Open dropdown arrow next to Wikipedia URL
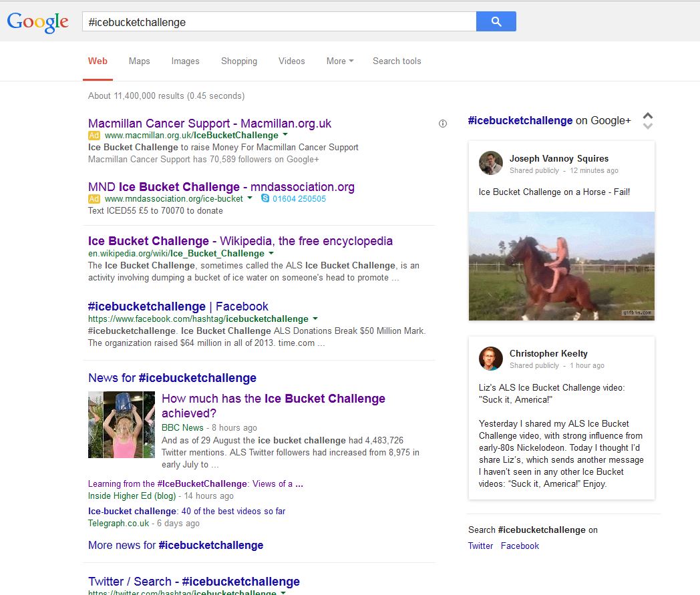Image resolution: width=700 pixels, height=595 pixels. point(271,253)
